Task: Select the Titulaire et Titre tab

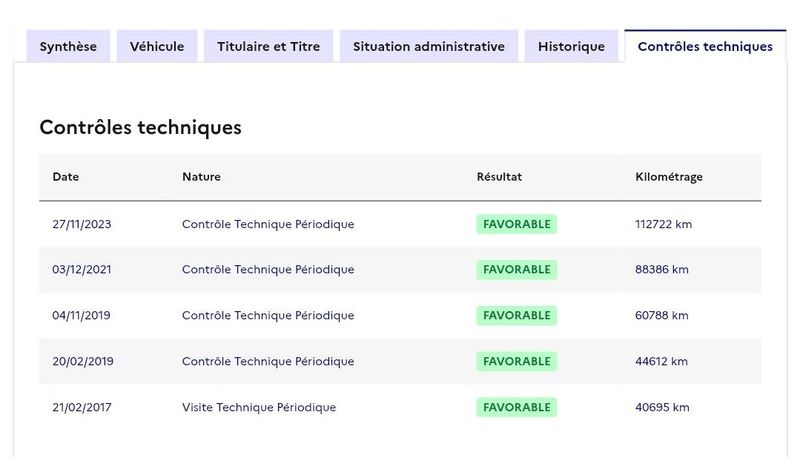Action: [268, 47]
